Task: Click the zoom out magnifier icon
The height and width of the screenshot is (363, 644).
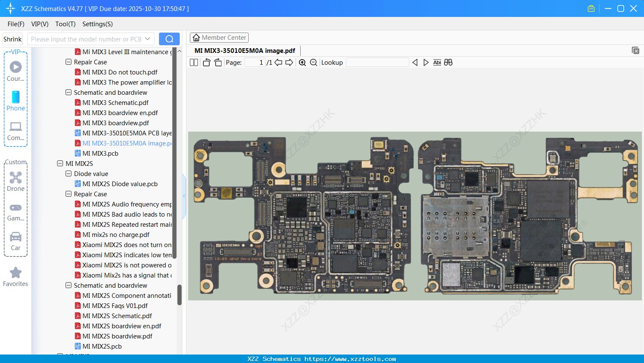Action: click(x=313, y=63)
